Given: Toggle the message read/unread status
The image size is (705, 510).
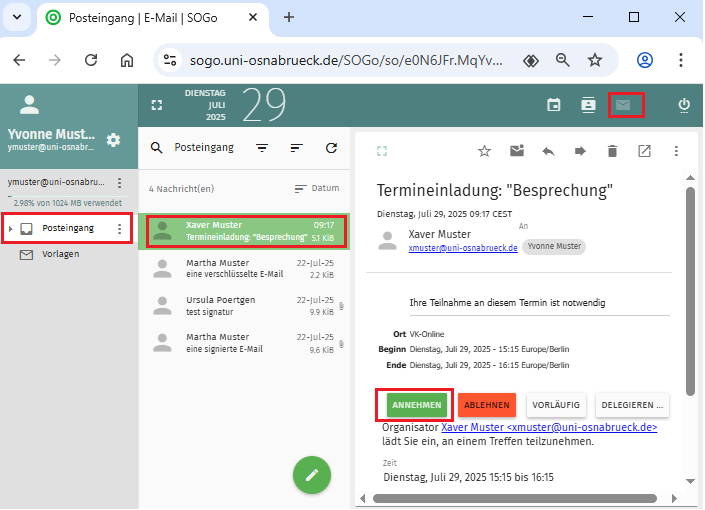Looking at the screenshot, I should [x=516, y=151].
